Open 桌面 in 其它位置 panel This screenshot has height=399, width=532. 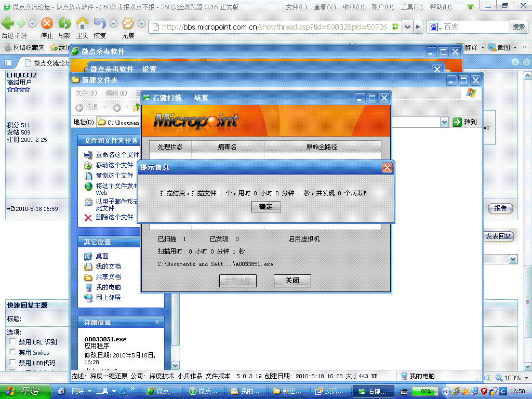[102, 256]
